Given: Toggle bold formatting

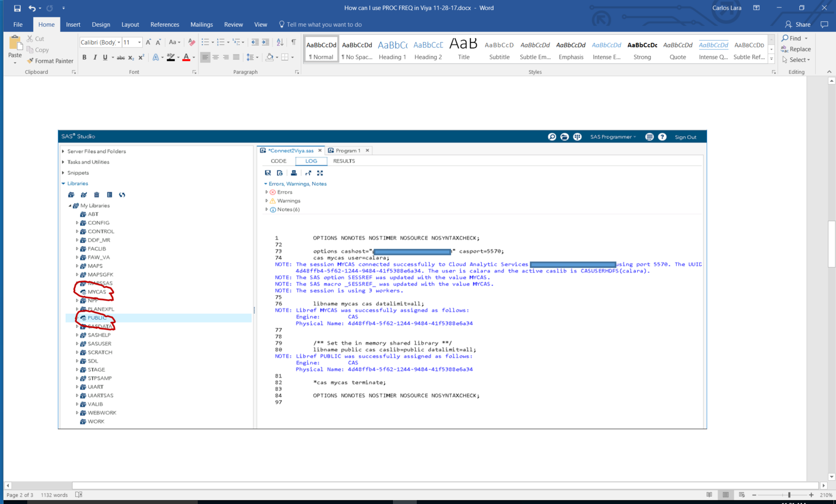Looking at the screenshot, I should (x=84, y=57).
